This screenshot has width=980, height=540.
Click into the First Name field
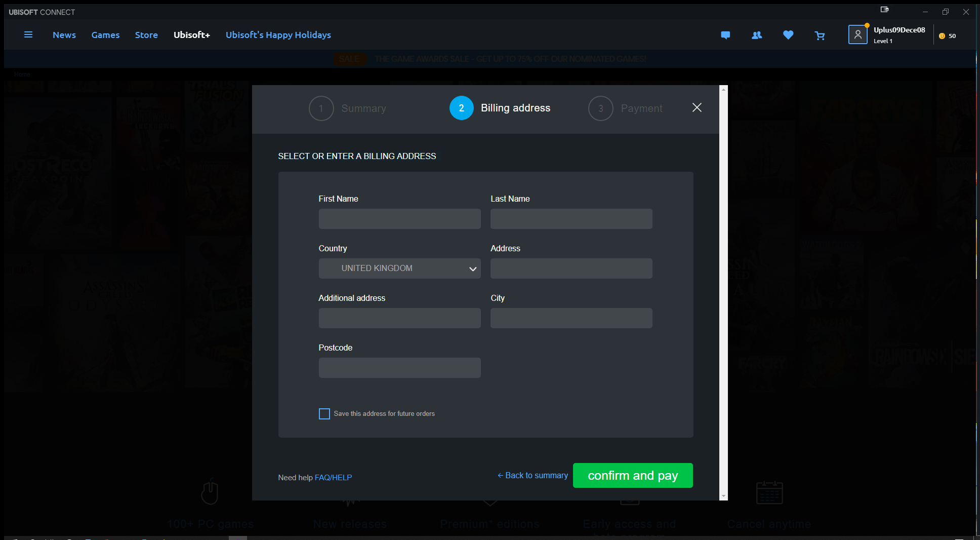[399, 219]
